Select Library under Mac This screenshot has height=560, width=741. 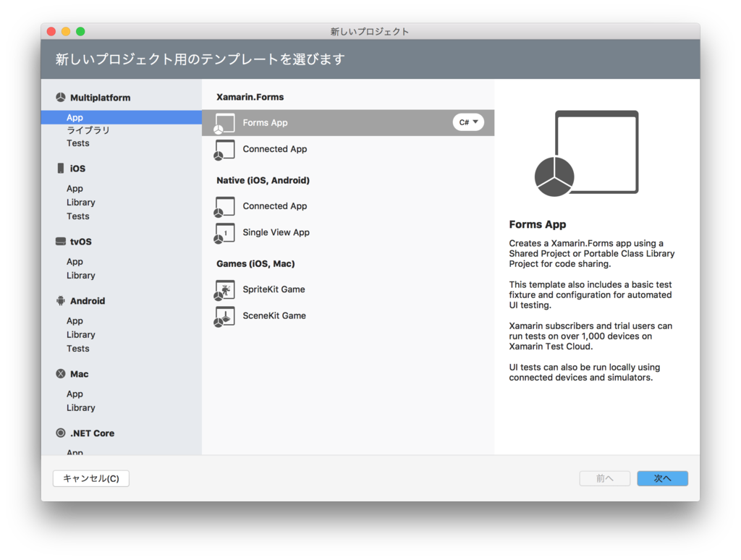(x=81, y=407)
